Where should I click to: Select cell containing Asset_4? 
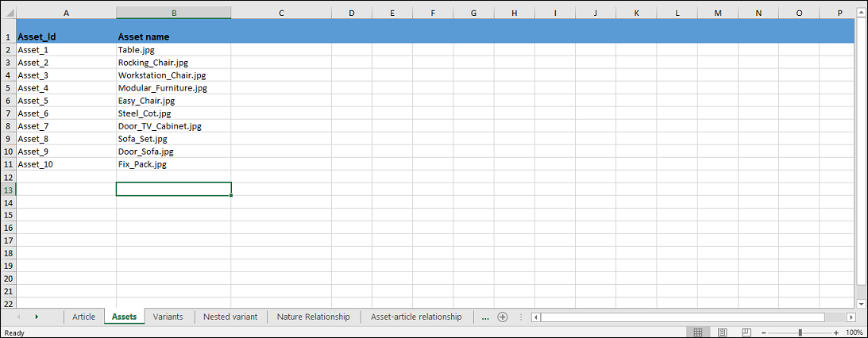pos(67,88)
